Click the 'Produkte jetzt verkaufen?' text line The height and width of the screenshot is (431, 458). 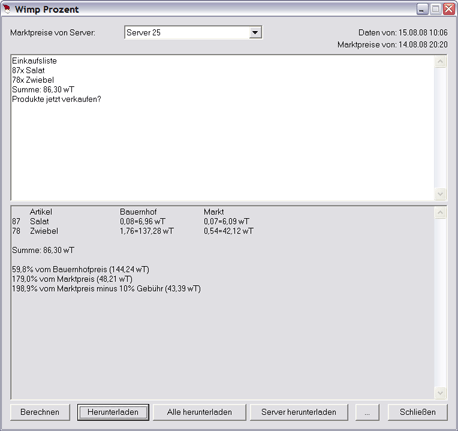pos(56,99)
